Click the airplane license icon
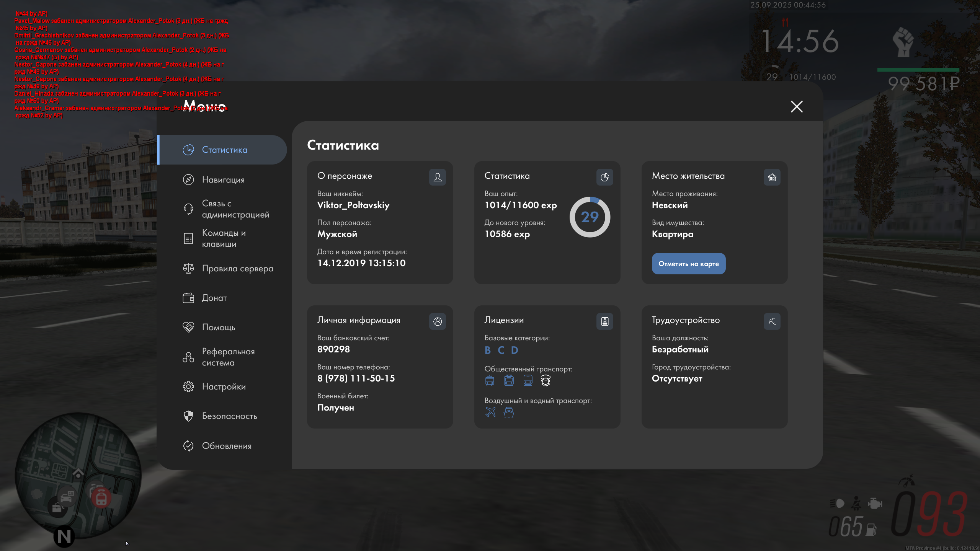The width and height of the screenshot is (980, 551). 490,412
